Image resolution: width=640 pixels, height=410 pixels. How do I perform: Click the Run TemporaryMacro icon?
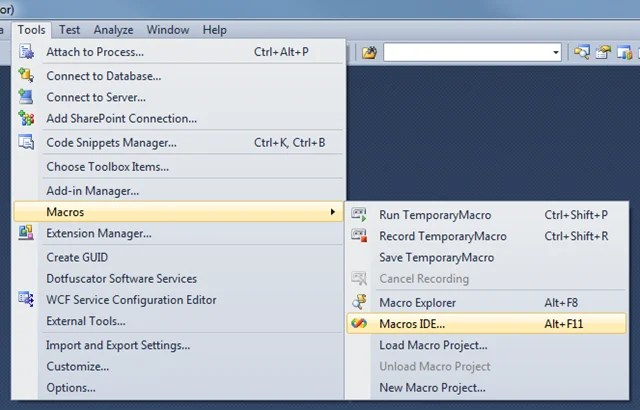360,214
